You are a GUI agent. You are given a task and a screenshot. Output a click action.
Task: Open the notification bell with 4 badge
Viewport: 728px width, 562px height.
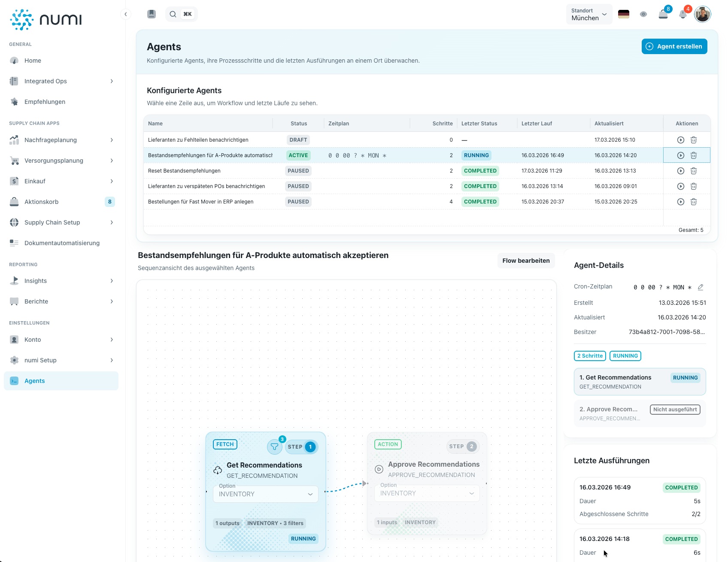point(683,14)
